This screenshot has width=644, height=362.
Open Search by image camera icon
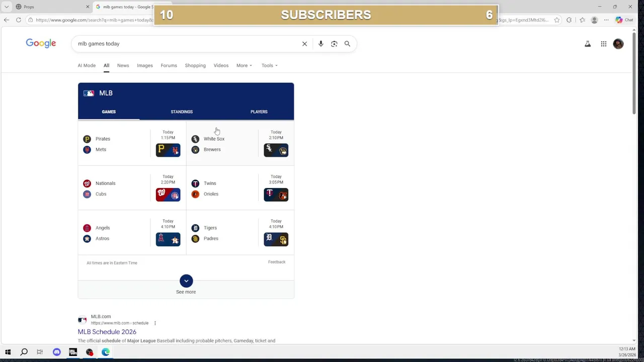(334, 44)
